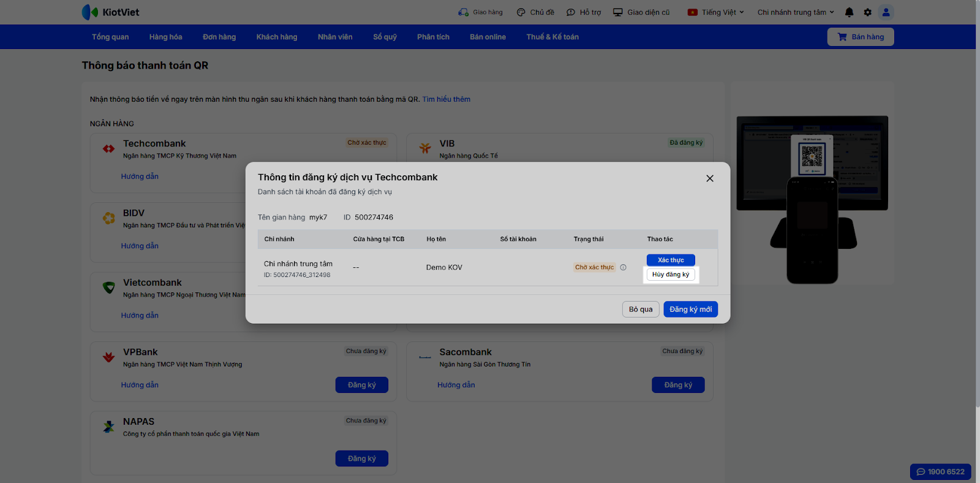Viewport: 980px width, 483px height.
Task: Click the NAPAS logo icon
Action: click(109, 427)
